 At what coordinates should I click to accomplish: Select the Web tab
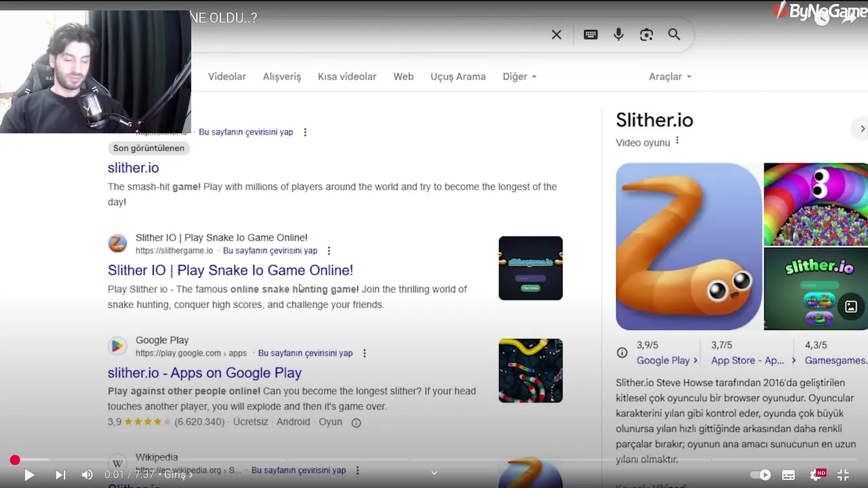[403, 77]
